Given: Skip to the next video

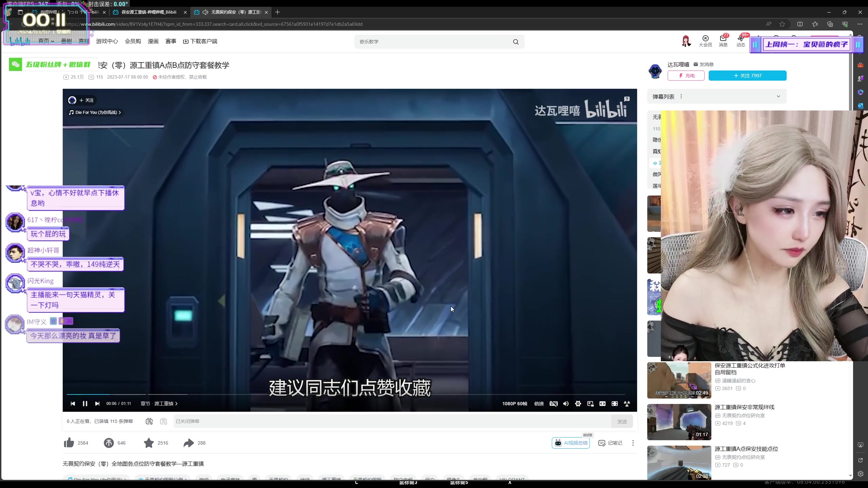Looking at the screenshot, I should [97, 404].
